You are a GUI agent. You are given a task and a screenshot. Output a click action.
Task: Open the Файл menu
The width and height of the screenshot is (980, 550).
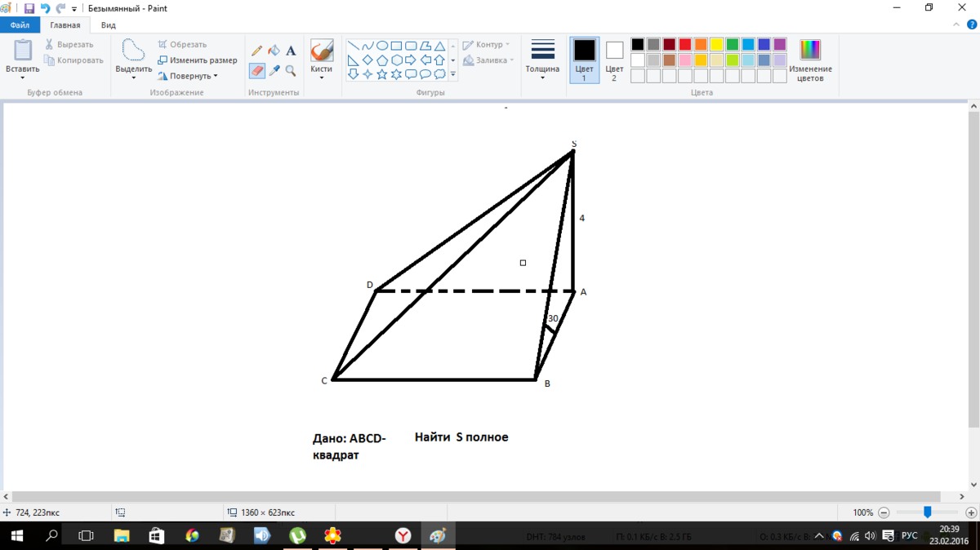click(x=20, y=25)
